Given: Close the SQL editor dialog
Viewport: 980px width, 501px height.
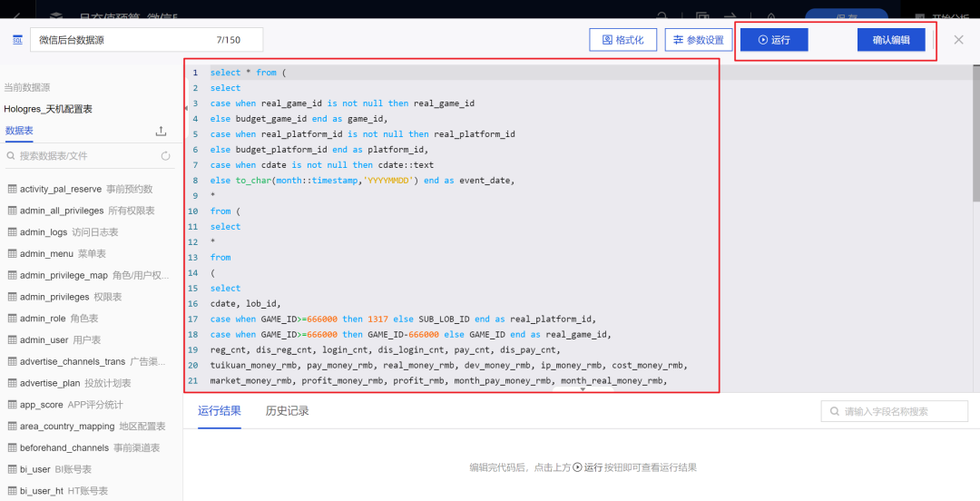Looking at the screenshot, I should coord(959,40).
